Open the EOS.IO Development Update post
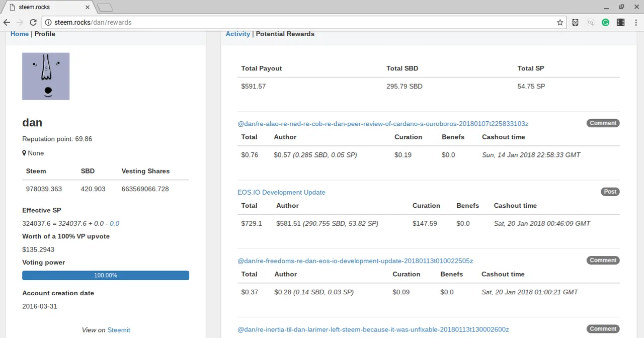 click(281, 192)
